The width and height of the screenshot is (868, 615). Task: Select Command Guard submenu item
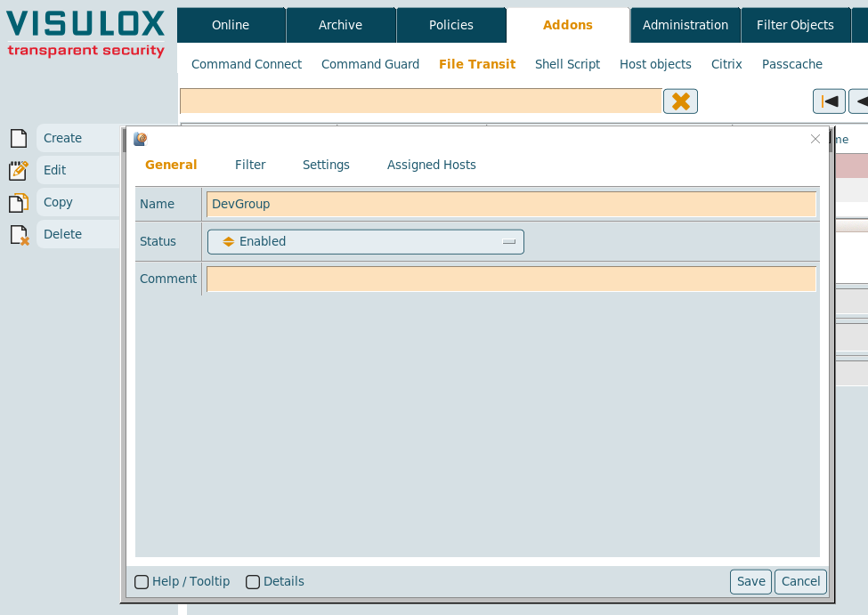click(x=370, y=64)
